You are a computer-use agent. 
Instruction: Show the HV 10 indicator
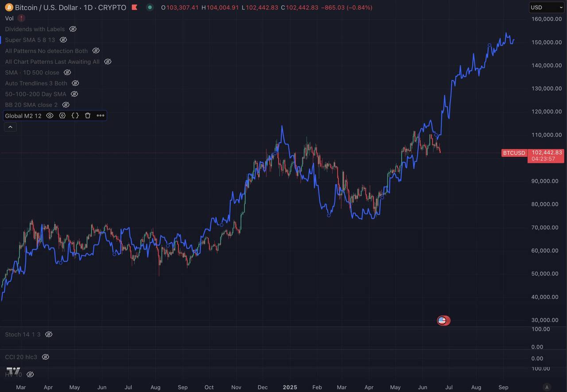30,375
